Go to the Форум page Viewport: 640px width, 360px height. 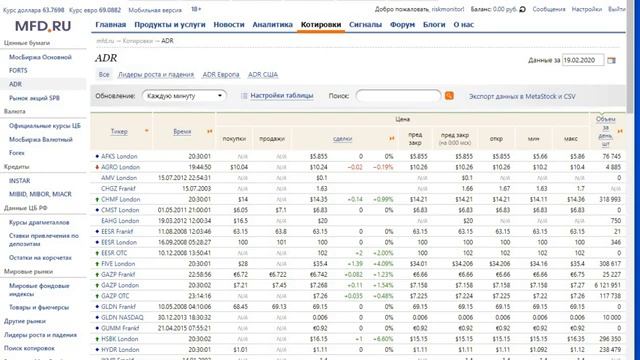click(x=402, y=24)
